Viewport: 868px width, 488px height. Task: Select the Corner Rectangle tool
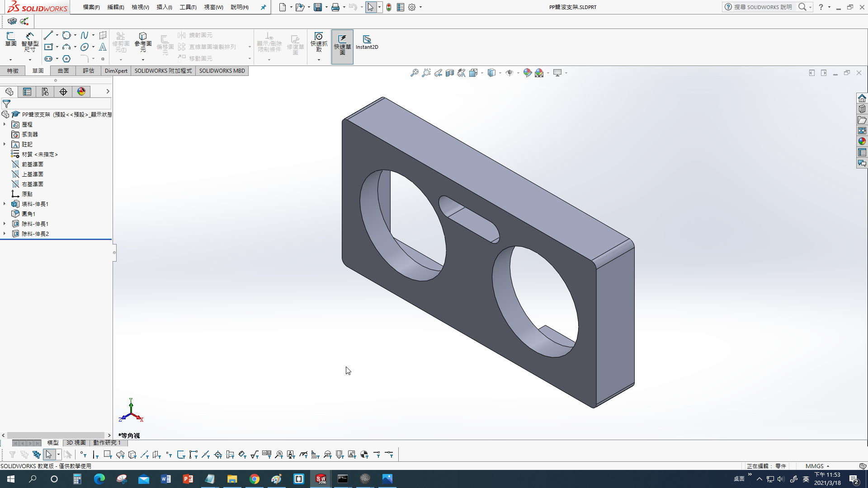48,47
